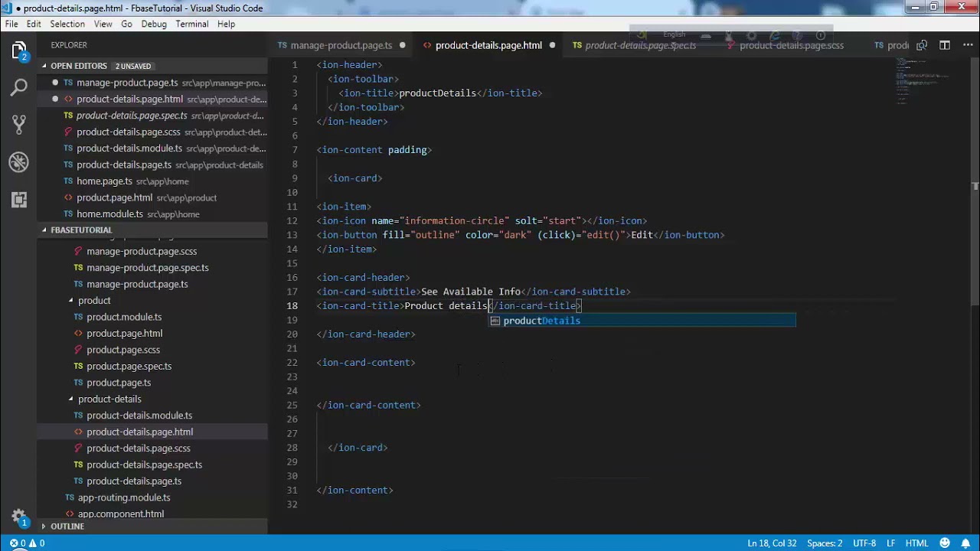The height and width of the screenshot is (551, 980).
Task: Open the Edit menu
Action: point(34,24)
